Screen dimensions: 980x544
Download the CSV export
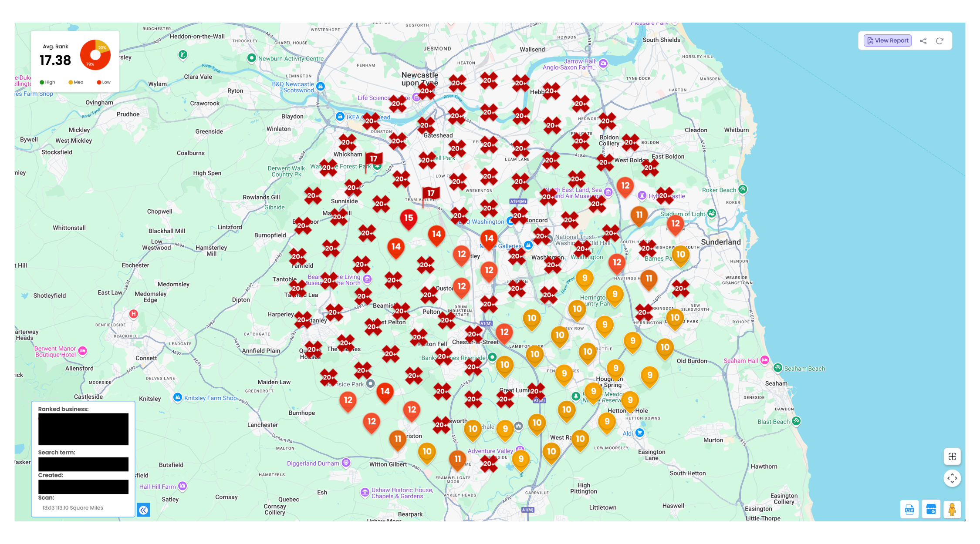(x=909, y=509)
